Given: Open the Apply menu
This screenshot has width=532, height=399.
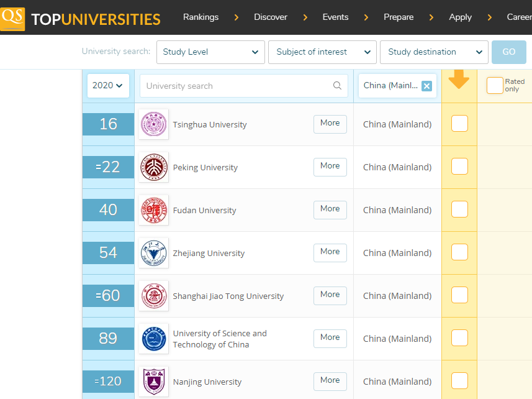Looking at the screenshot, I should 460,17.
